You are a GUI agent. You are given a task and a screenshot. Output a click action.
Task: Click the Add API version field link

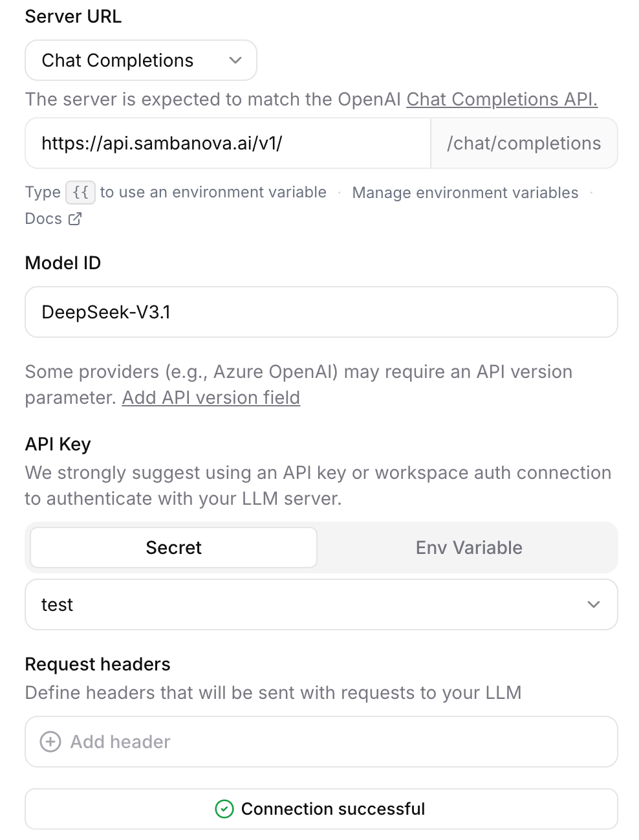pos(211,397)
